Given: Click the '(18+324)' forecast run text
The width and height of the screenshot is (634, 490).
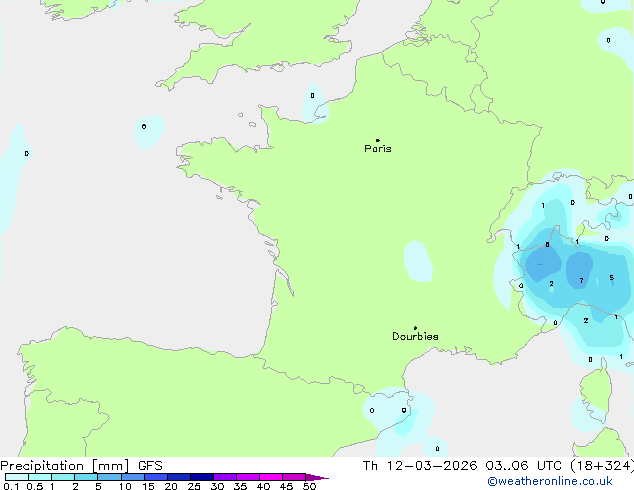Looking at the screenshot, I should 602,466.
